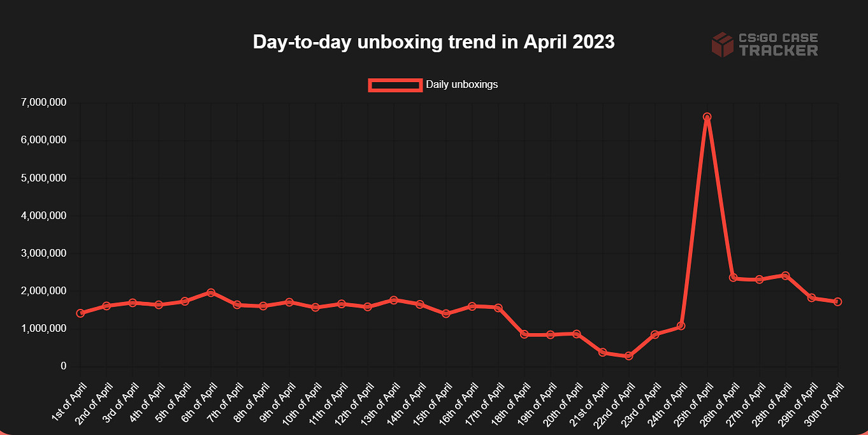Select the 26th of April data point
The height and width of the screenshot is (435, 868).
tap(734, 278)
